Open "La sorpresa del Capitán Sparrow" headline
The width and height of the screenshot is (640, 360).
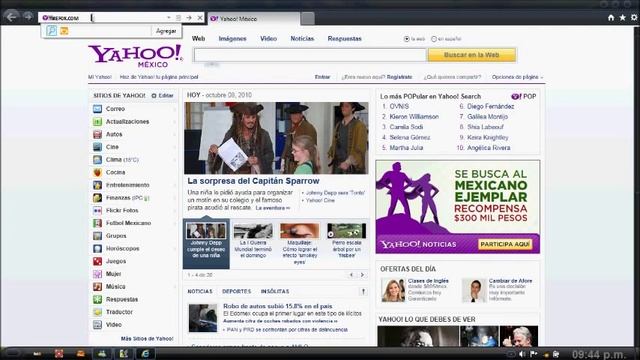[253, 181]
